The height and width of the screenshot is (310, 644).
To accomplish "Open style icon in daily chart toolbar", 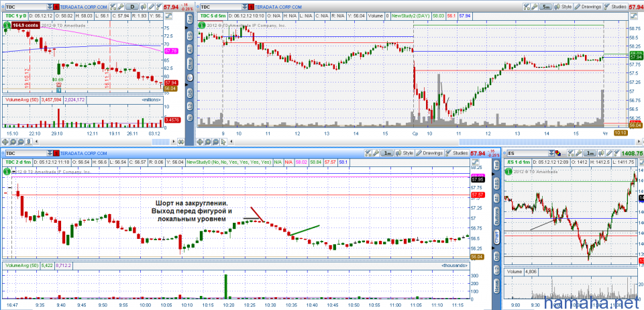I will click(x=144, y=7).
